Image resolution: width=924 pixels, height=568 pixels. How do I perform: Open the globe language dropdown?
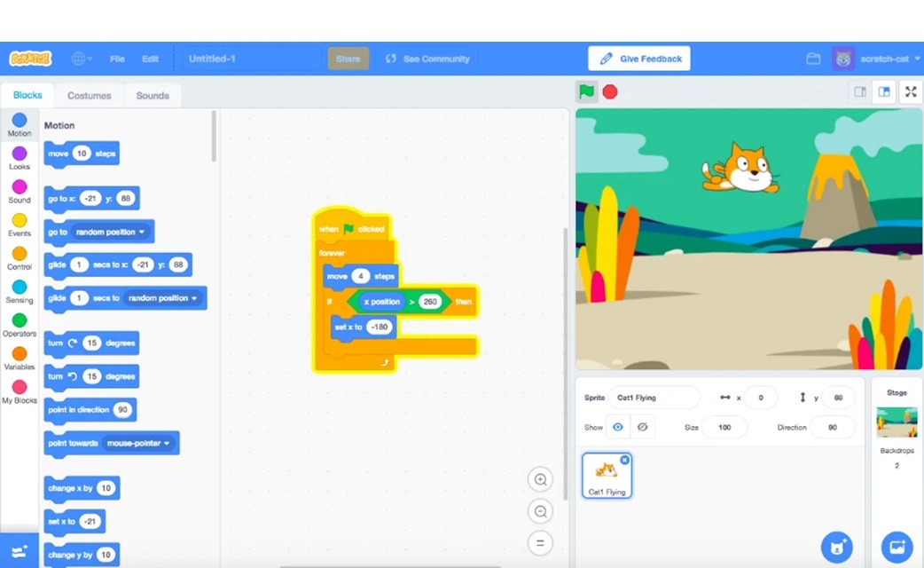click(x=82, y=59)
